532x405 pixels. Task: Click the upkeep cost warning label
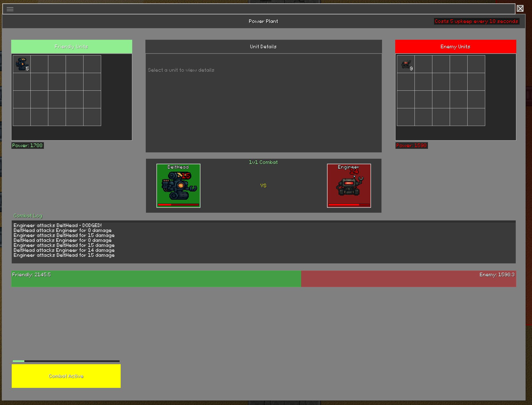[476, 21]
